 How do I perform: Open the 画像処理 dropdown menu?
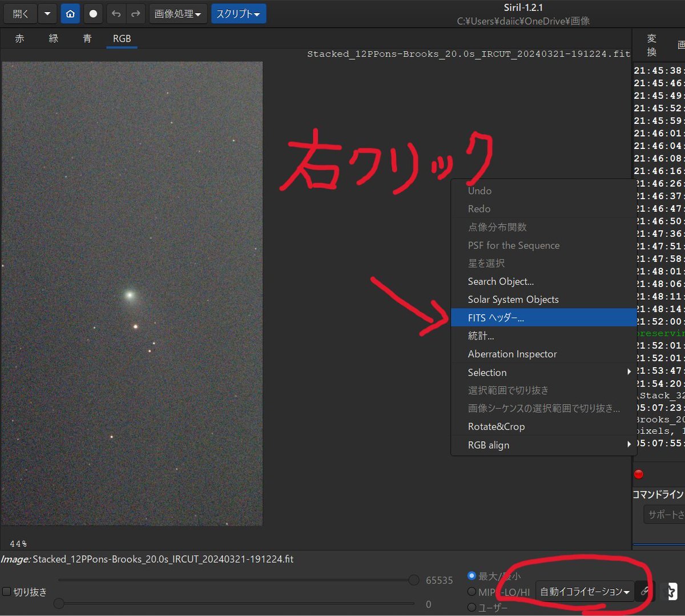tap(178, 14)
